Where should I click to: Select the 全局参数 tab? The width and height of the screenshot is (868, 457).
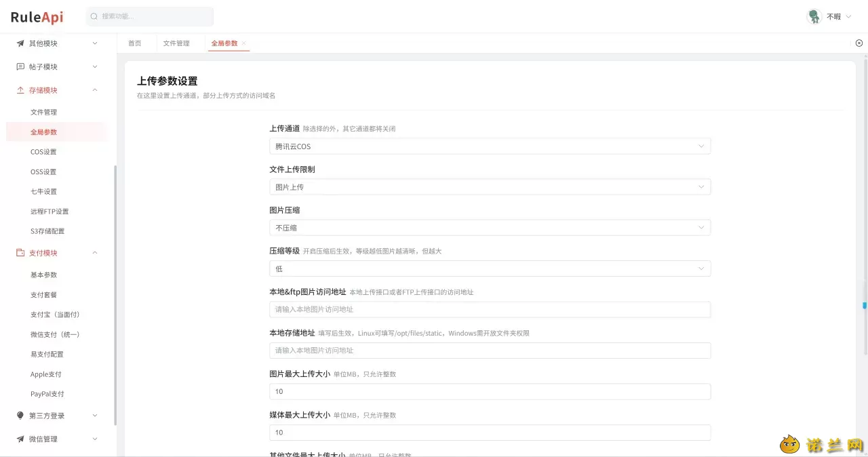tap(224, 43)
